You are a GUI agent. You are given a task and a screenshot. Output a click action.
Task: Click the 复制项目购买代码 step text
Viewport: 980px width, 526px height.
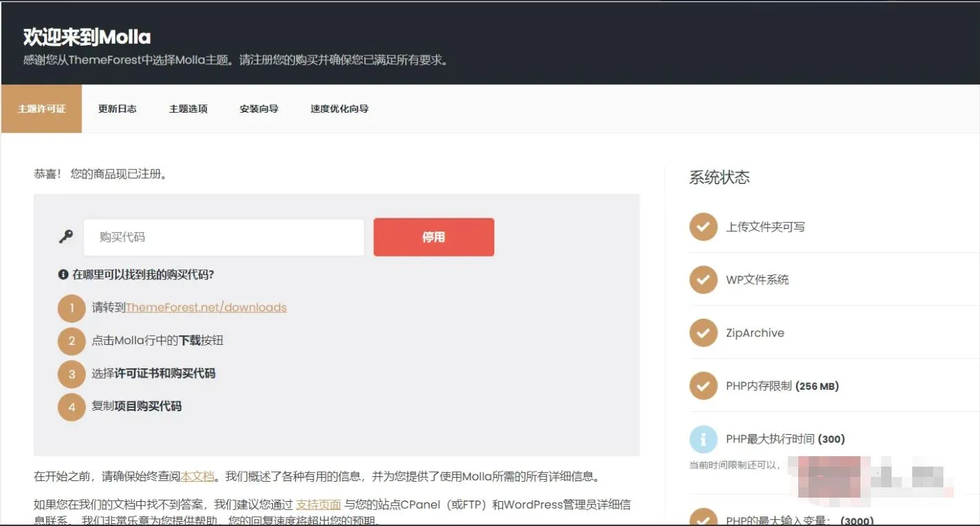pyautogui.click(x=137, y=406)
